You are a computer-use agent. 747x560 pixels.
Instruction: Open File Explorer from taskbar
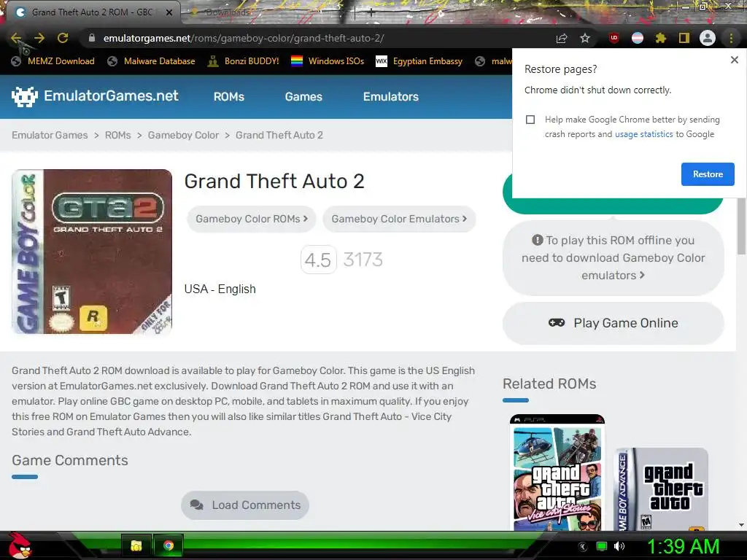[x=136, y=545]
